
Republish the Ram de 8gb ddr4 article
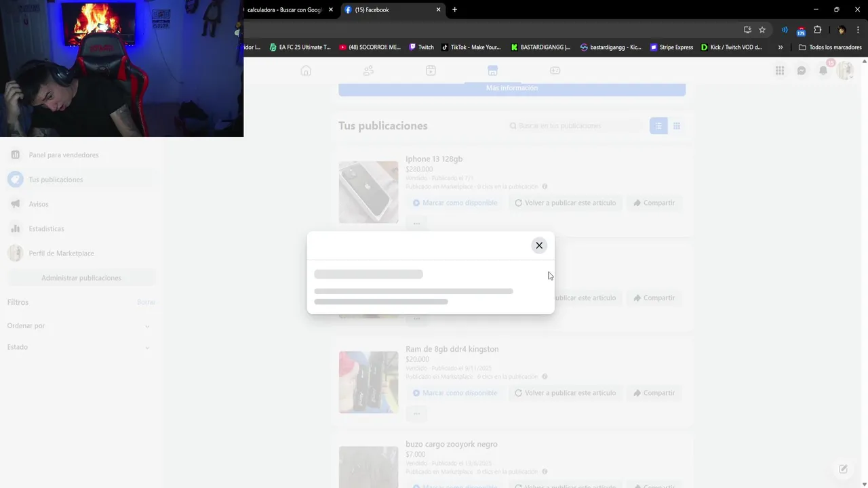(x=565, y=393)
